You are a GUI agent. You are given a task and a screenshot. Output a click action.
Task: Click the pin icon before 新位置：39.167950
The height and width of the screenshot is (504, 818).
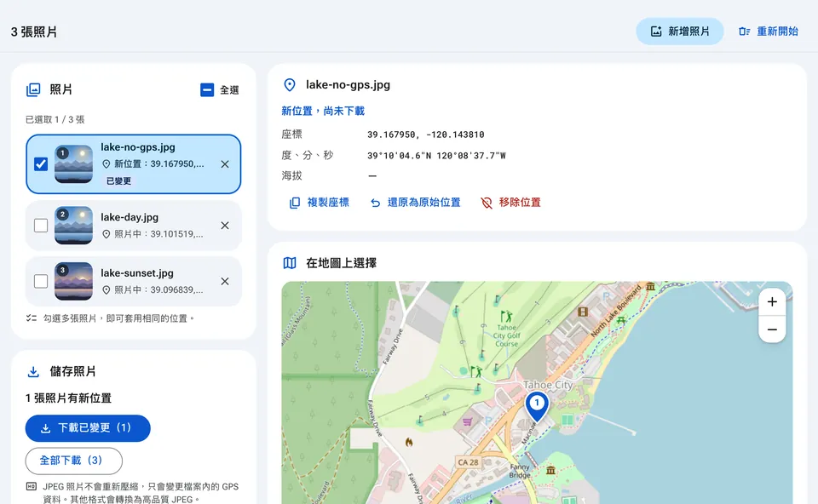pos(106,164)
